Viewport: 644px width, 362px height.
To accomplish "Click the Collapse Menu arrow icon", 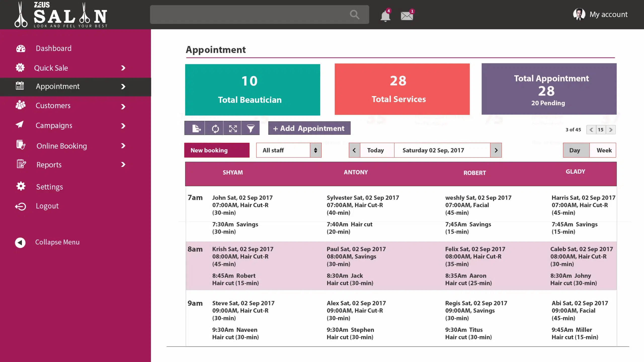I will pyautogui.click(x=20, y=242).
